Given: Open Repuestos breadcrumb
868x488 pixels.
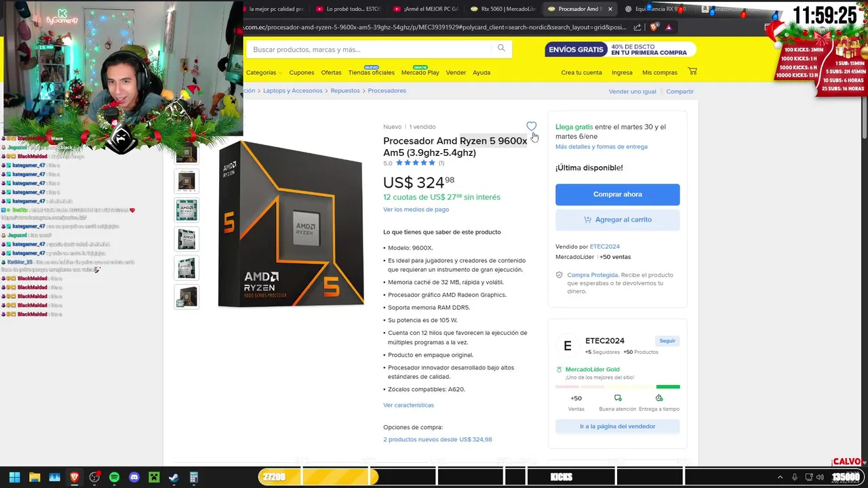Looking at the screenshot, I should pos(345,91).
